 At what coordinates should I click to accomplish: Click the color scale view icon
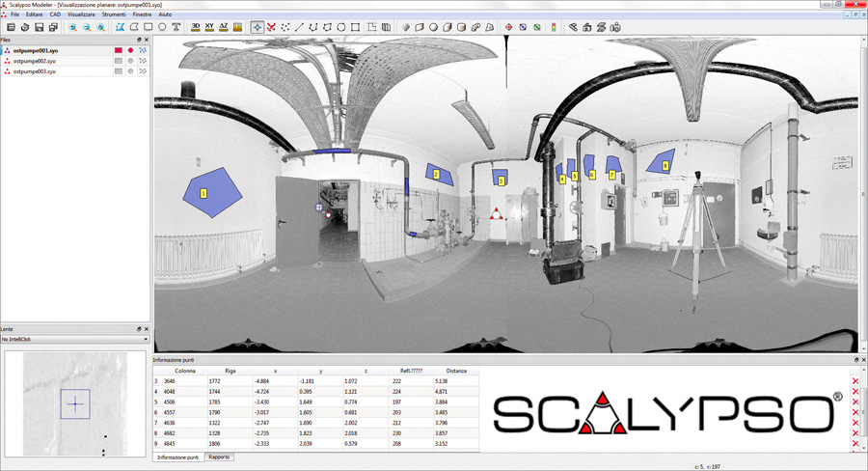point(237,27)
